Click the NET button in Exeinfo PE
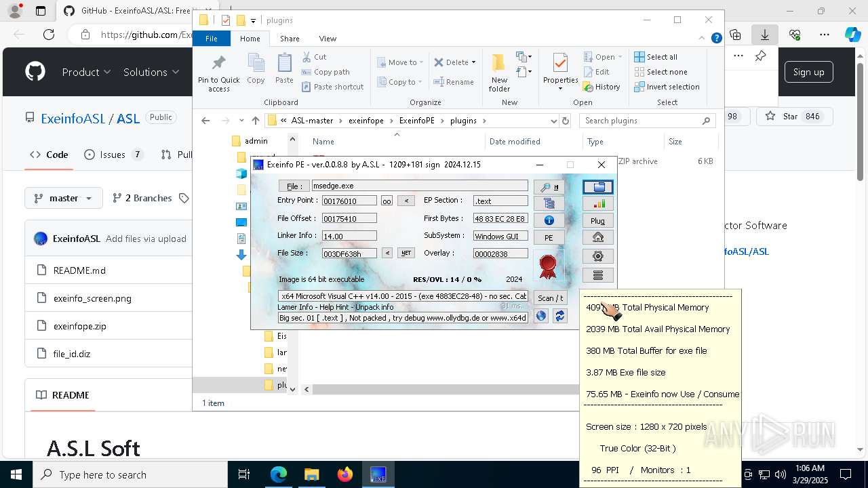The width and height of the screenshot is (868, 488). [x=406, y=253]
